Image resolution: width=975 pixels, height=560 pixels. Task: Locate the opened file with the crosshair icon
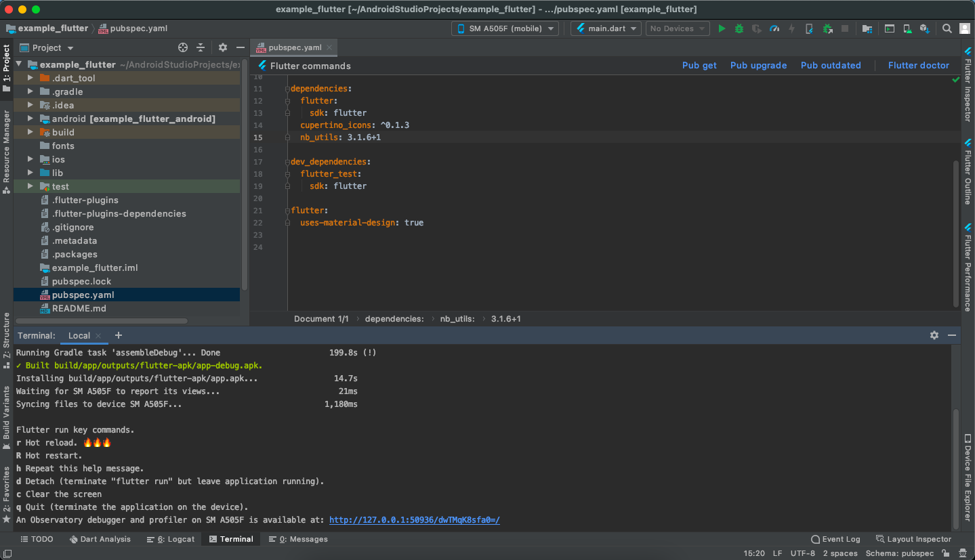pyautogui.click(x=182, y=47)
